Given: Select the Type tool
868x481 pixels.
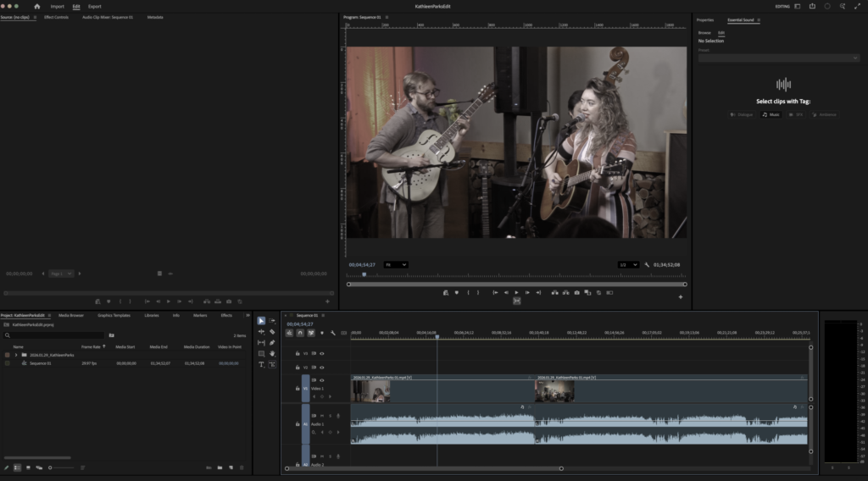Looking at the screenshot, I should pos(261,364).
